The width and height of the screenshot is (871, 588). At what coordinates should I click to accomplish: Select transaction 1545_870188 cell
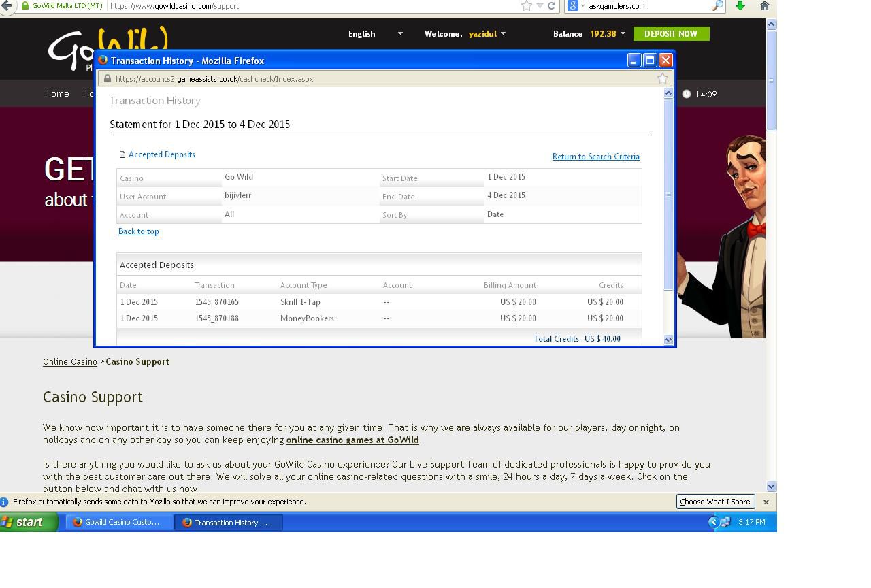tap(216, 318)
